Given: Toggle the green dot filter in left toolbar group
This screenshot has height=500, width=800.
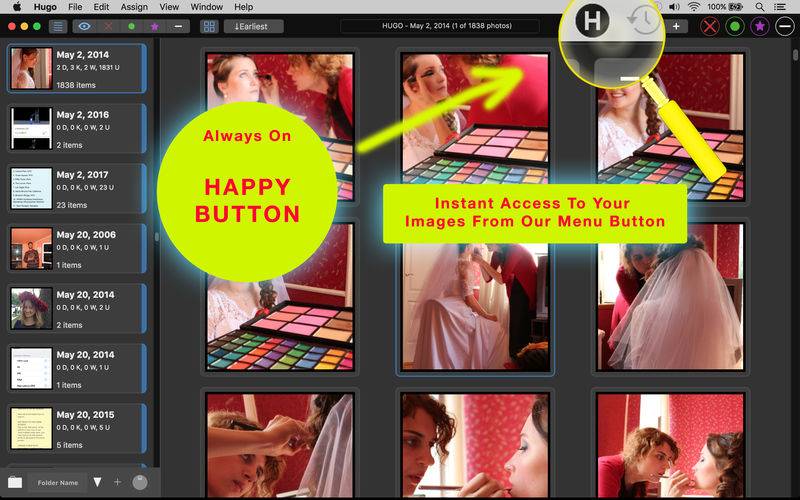Looking at the screenshot, I should pos(132,27).
